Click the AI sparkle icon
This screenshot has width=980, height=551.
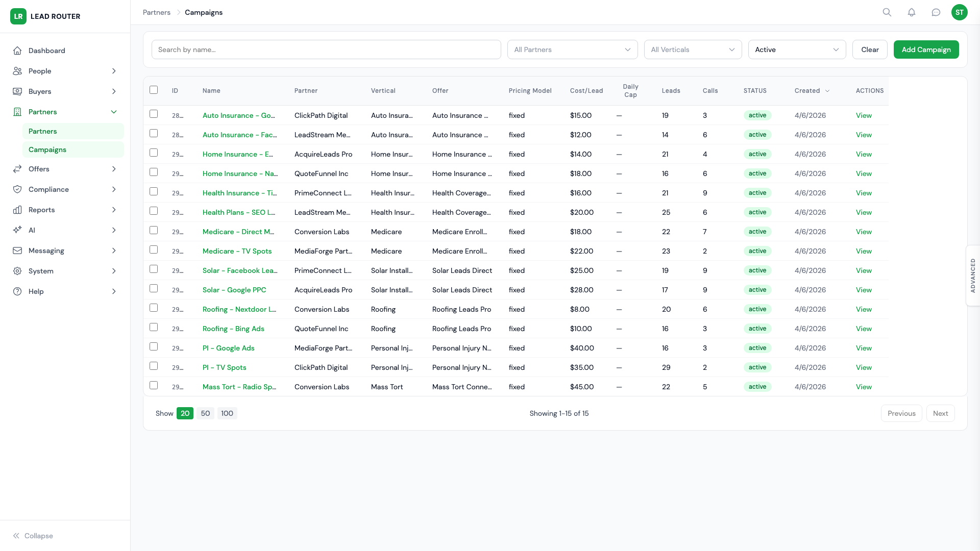coord(17,230)
